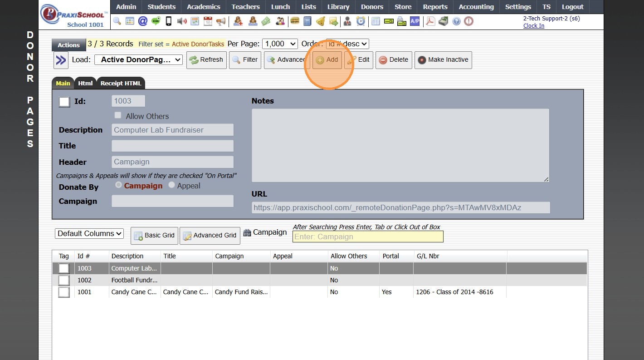Tick the checkbox next to Id field
The height and width of the screenshot is (360, 644).
[64, 102]
